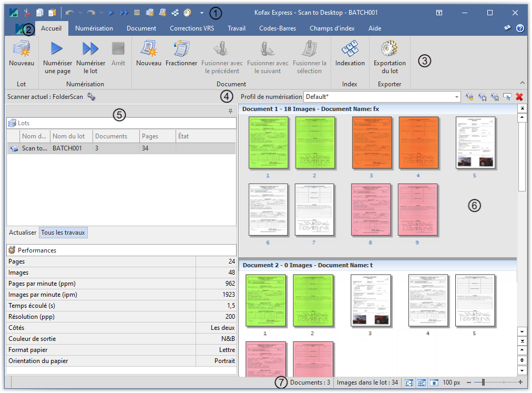This screenshot has height=393, width=532.
Task: Click Numériser une page play icon
Action: coord(57,49)
